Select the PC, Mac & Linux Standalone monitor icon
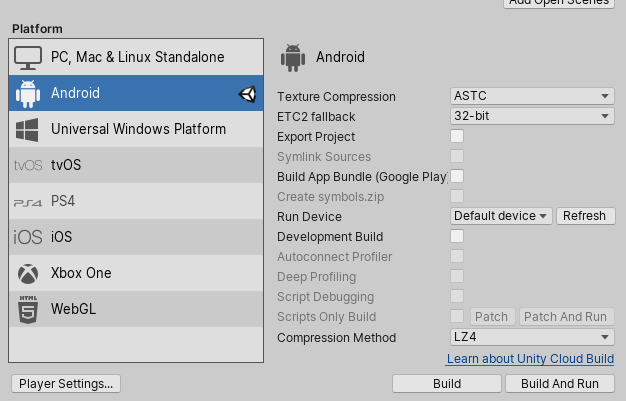 pyautogui.click(x=28, y=58)
